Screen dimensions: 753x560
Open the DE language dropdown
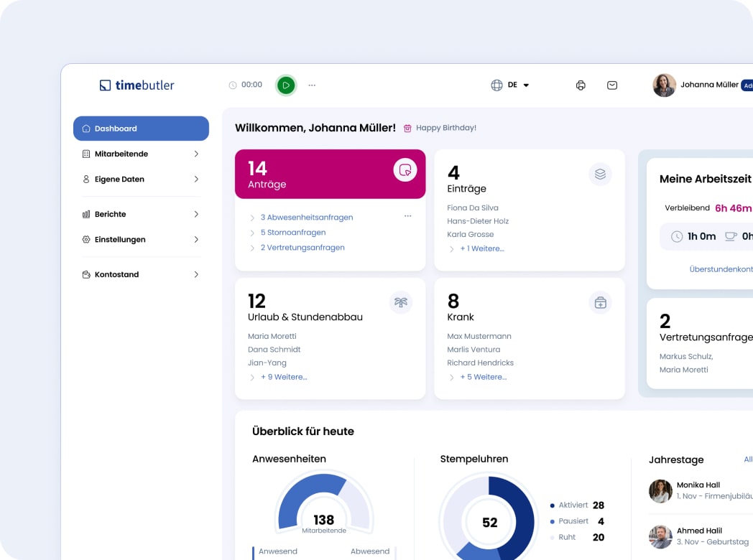pyautogui.click(x=510, y=85)
